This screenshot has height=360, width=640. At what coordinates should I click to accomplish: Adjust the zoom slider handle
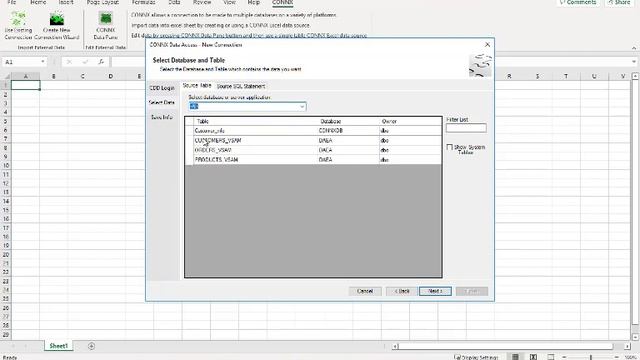[x=591, y=357]
